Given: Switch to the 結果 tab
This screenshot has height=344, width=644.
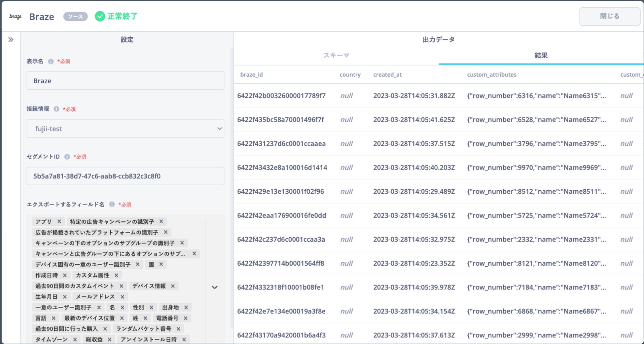Looking at the screenshot, I should click(x=541, y=55).
